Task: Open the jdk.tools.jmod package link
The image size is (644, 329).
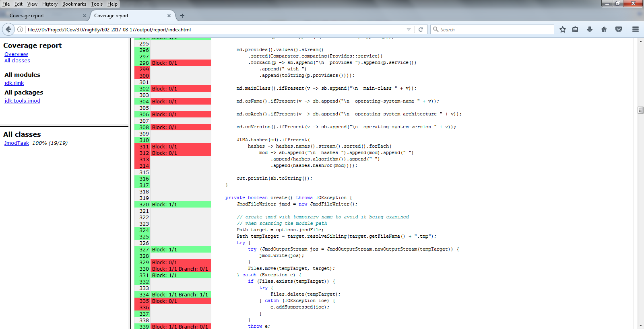Action: 22,101
